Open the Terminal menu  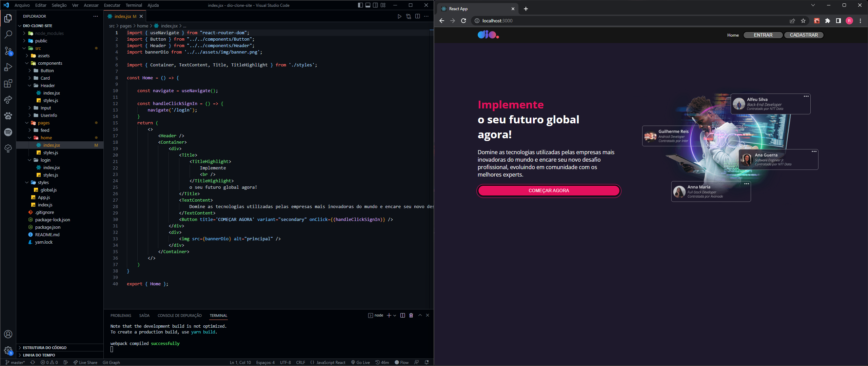tap(134, 5)
